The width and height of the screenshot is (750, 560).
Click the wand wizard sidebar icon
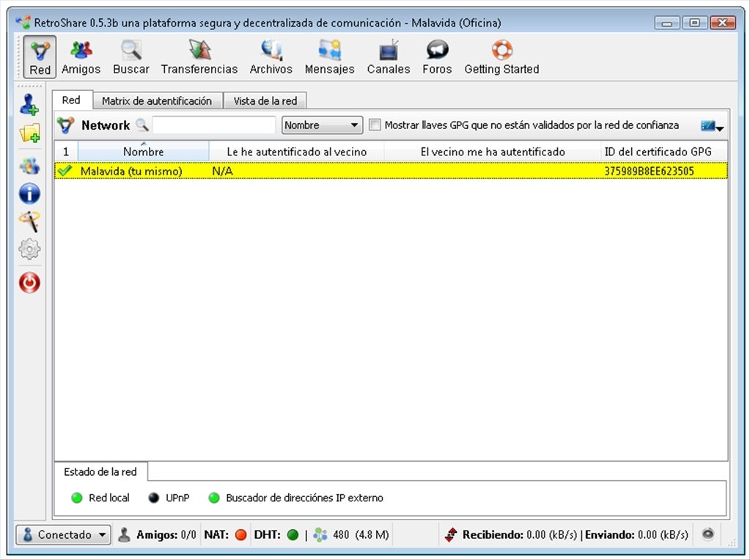[29, 221]
